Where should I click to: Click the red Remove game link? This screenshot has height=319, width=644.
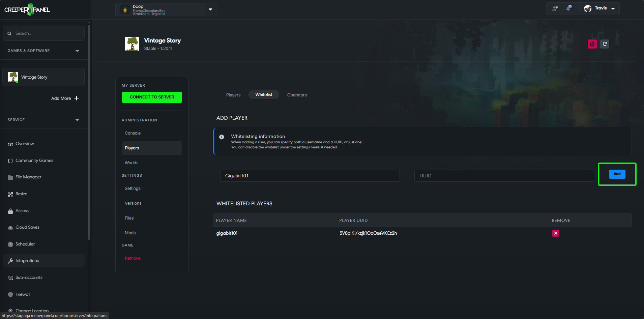pyautogui.click(x=133, y=258)
